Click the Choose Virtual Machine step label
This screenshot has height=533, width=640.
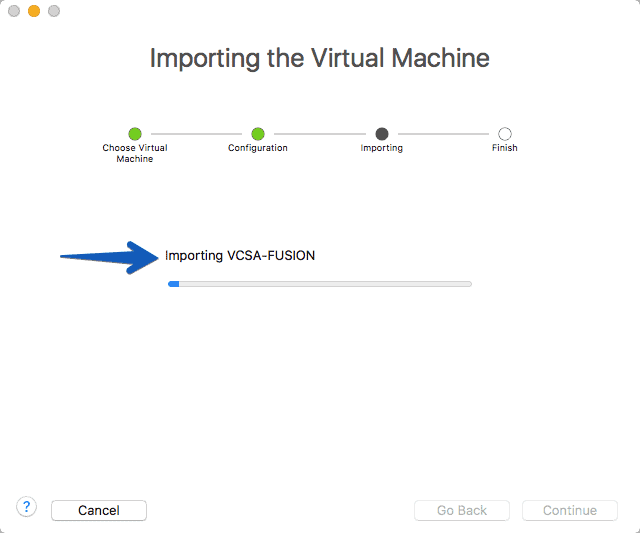pyautogui.click(x=135, y=153)
